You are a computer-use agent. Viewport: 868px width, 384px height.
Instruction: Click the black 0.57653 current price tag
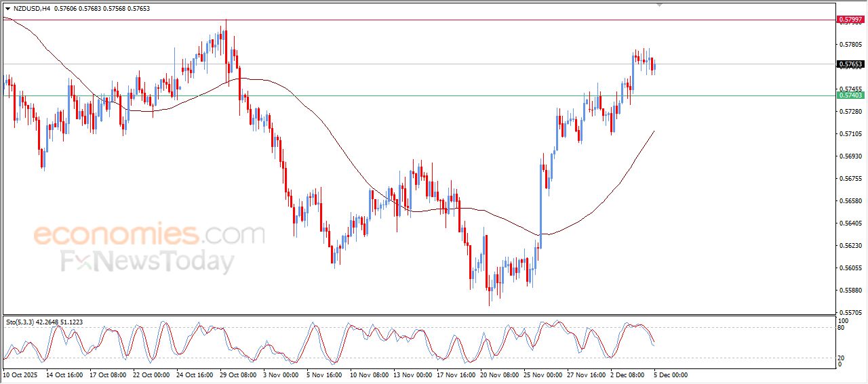point(850,64)
